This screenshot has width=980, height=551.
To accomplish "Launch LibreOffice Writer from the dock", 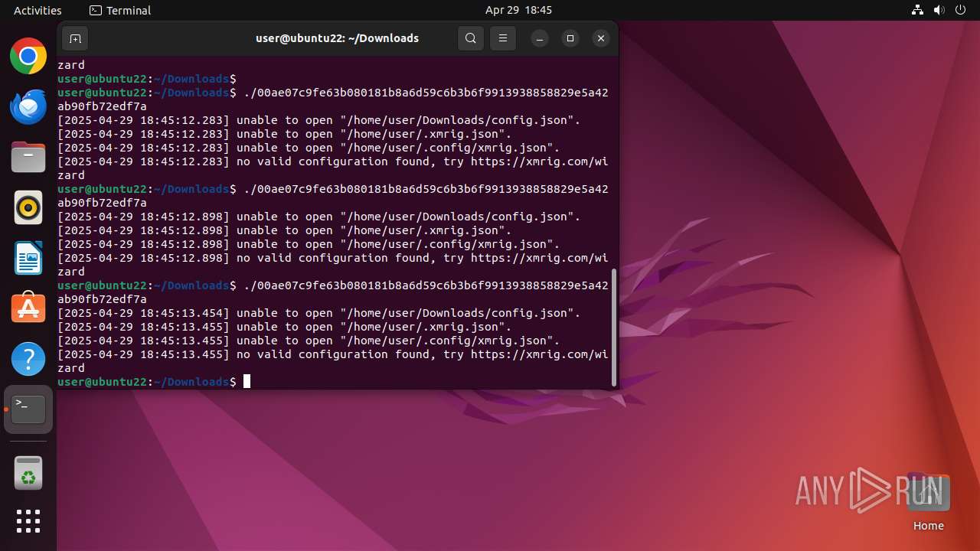I will click(28, 258).
